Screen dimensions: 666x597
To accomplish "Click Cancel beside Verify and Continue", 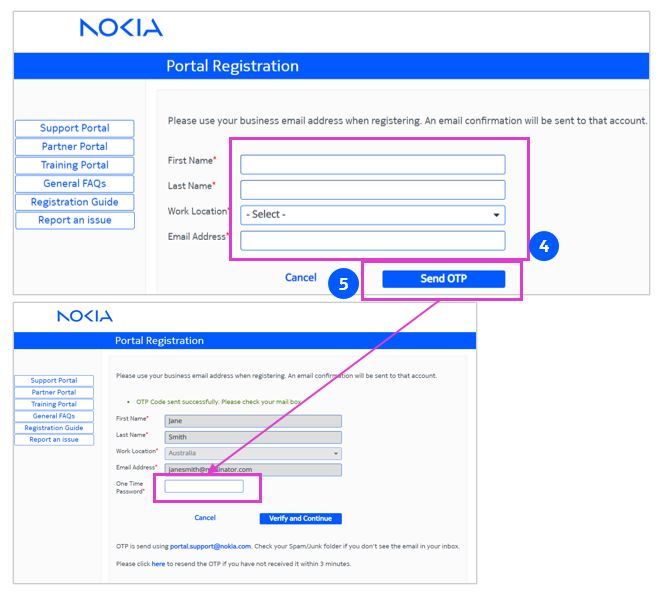I will [205, 518].
